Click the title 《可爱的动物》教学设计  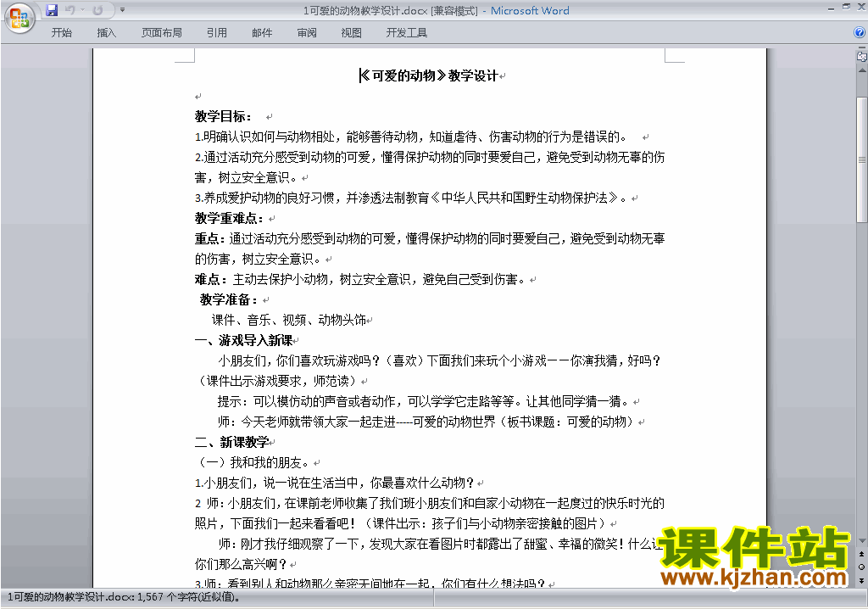click(x=429, y=75)
